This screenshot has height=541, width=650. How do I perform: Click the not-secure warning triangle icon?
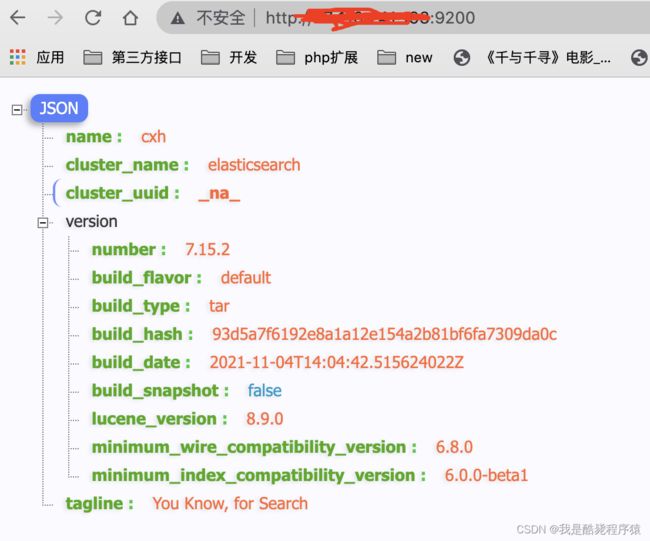[x=177, y=18]
